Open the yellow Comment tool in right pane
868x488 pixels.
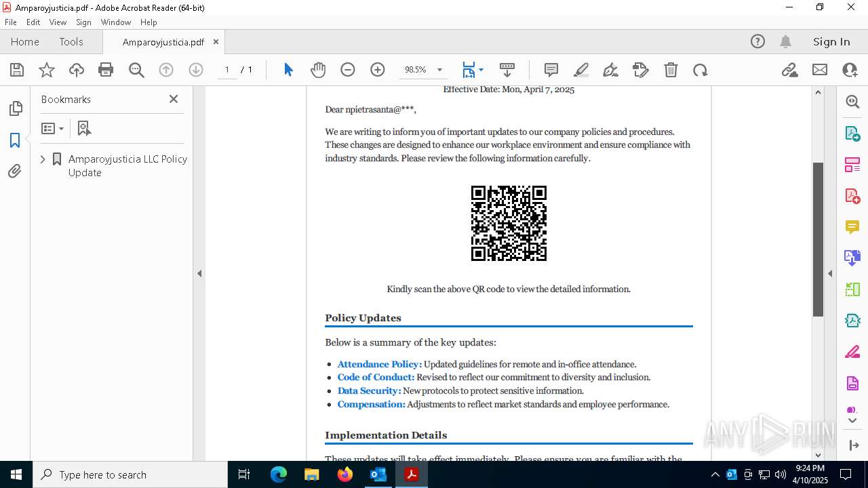coord(852,226)
